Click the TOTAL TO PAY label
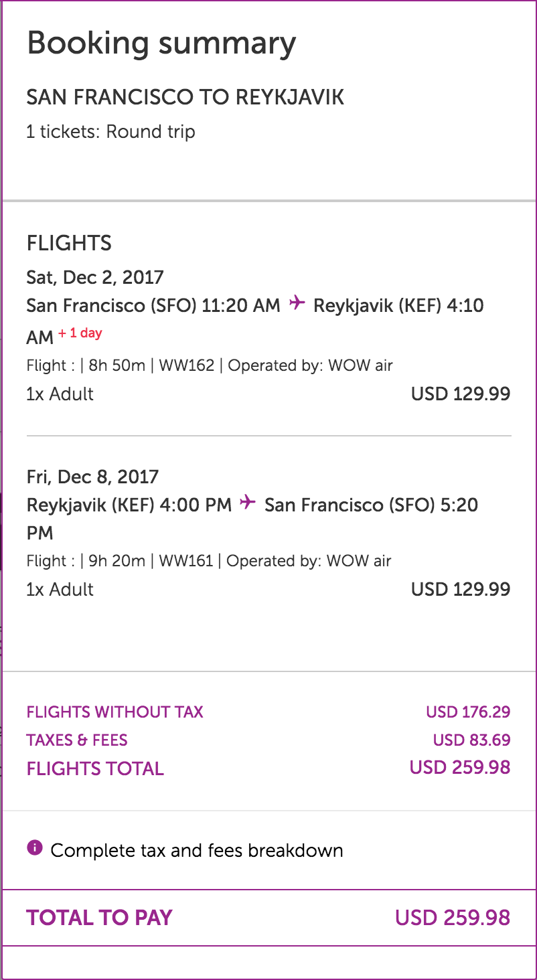The image size is (537, 980). click(x=99, y=917)
